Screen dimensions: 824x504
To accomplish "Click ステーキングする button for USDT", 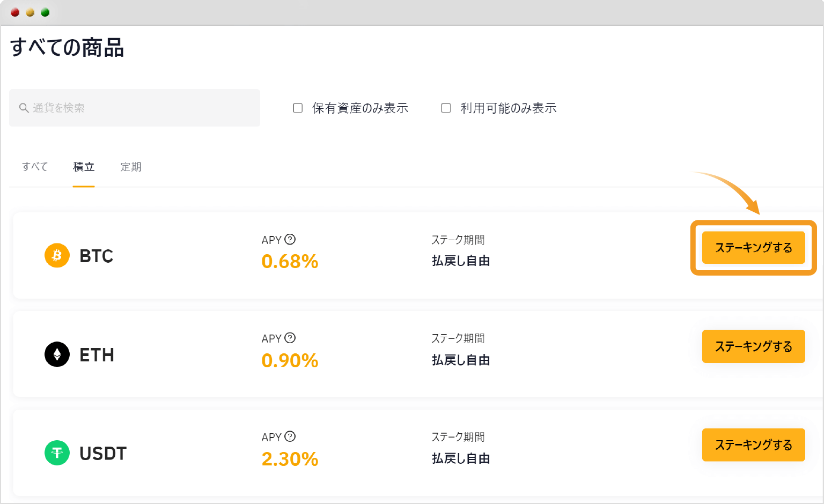I will click(x=754, y=445).
